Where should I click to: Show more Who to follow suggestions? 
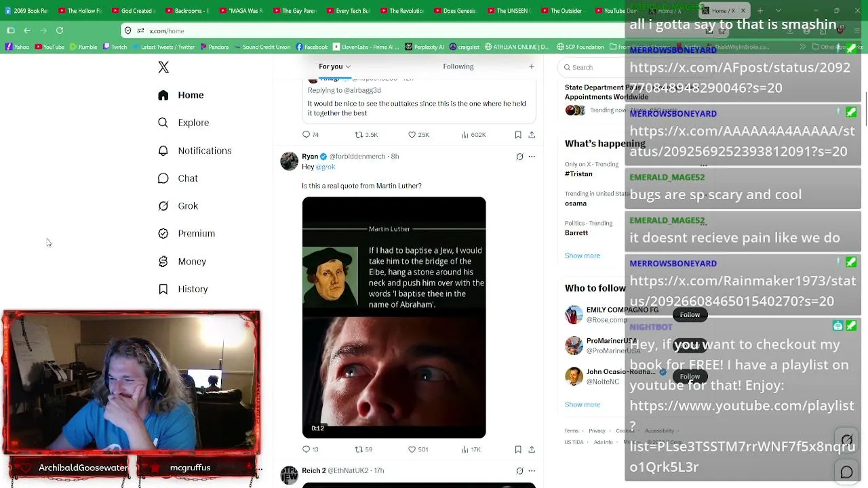point(583,405)
